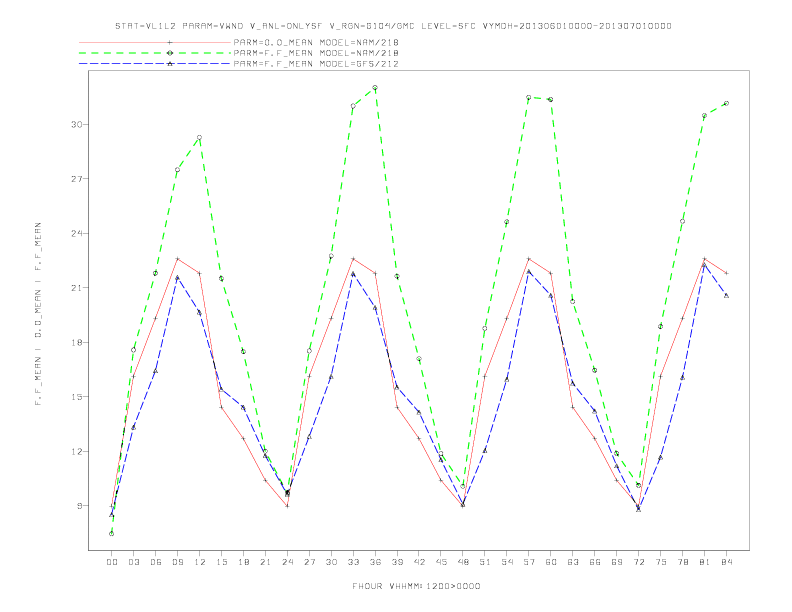Click the chart title starting with STAT=VL1L2

click(x=393, y=26)
